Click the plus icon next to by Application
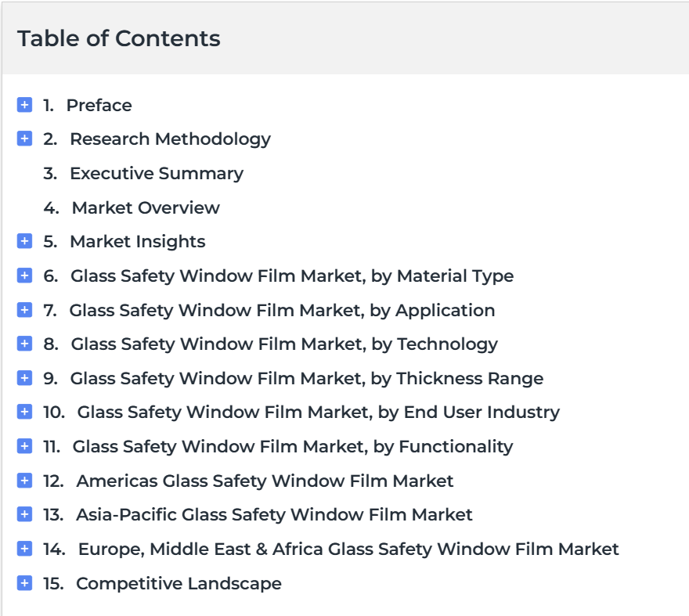689x616 pixels. pos(24,310)
